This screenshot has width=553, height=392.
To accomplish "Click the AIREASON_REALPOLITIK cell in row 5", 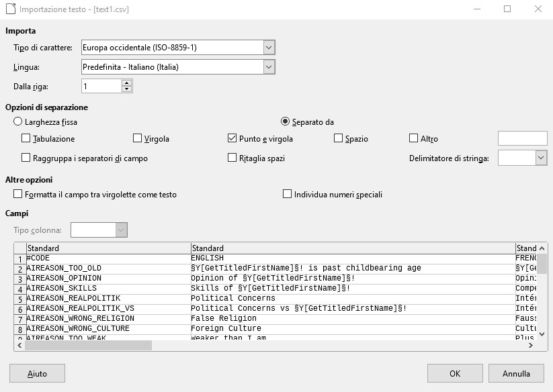I will (109, 298).
